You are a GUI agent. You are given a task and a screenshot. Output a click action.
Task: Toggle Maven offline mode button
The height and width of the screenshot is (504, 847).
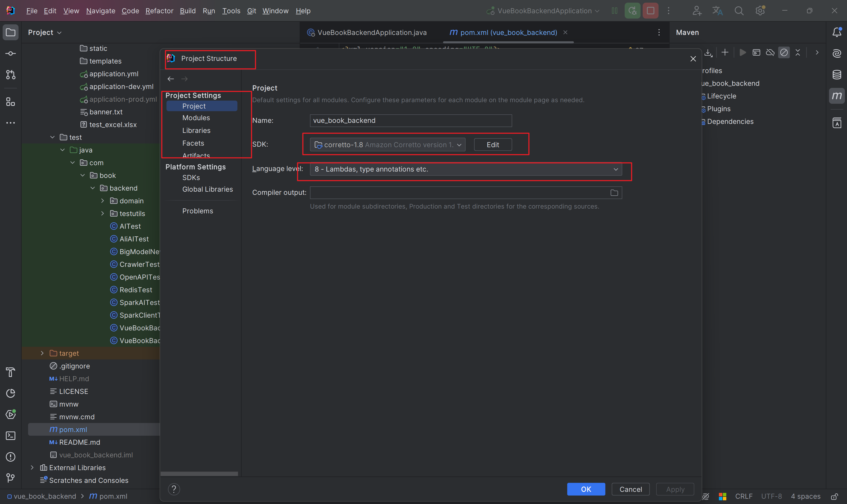click(x=770, y=52)
